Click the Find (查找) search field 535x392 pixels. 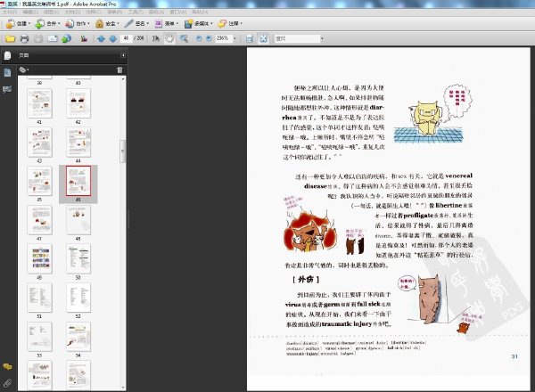298,38
